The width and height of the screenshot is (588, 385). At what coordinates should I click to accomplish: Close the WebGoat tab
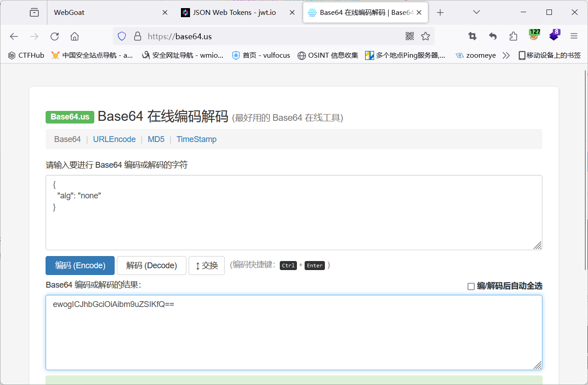pyautogui.click(x=165, y=13)
